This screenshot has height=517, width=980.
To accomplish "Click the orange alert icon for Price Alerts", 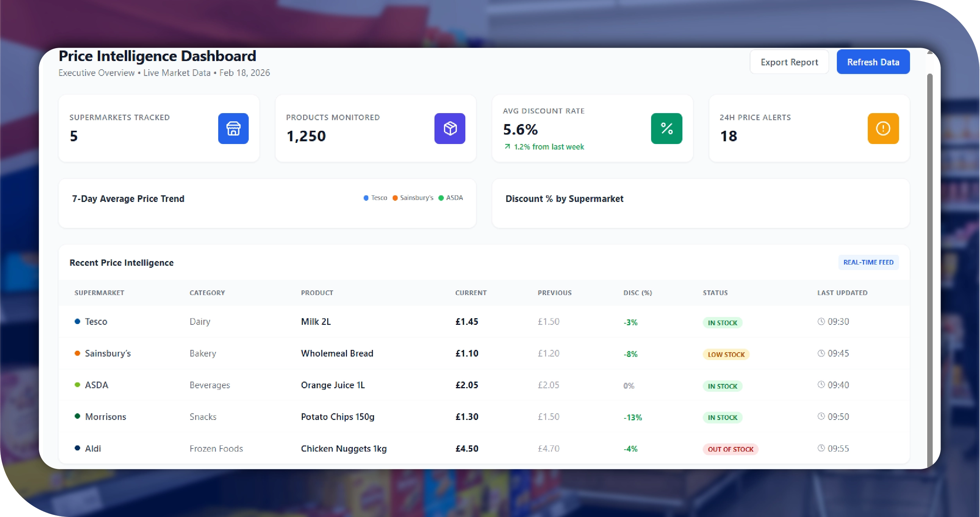I will (x=883, y=128).
